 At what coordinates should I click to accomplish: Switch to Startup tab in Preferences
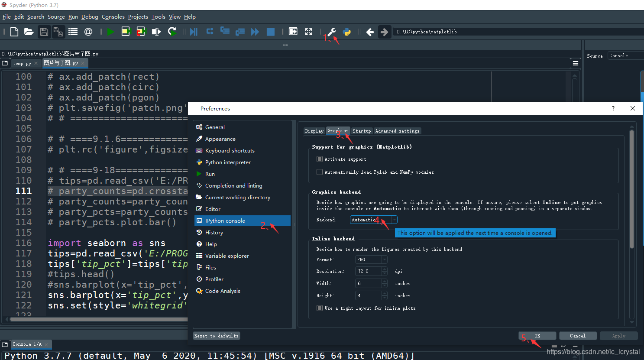[362, 131]
